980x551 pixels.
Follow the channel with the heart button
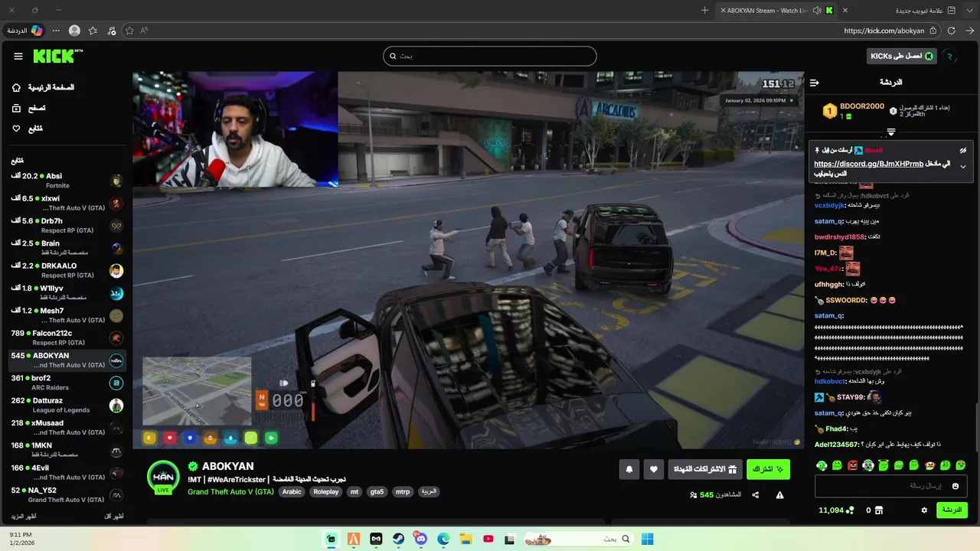pos(654,469)
